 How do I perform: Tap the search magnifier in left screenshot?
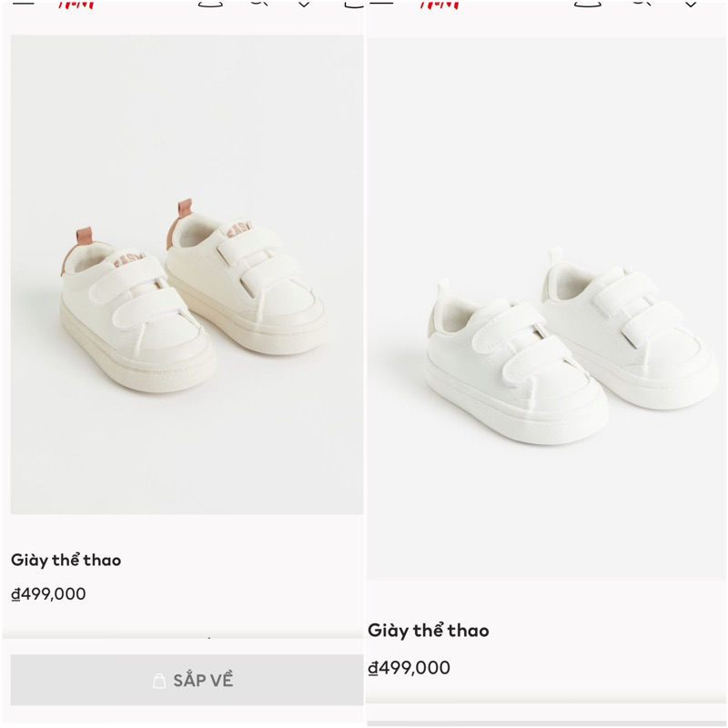coord(259,3)
